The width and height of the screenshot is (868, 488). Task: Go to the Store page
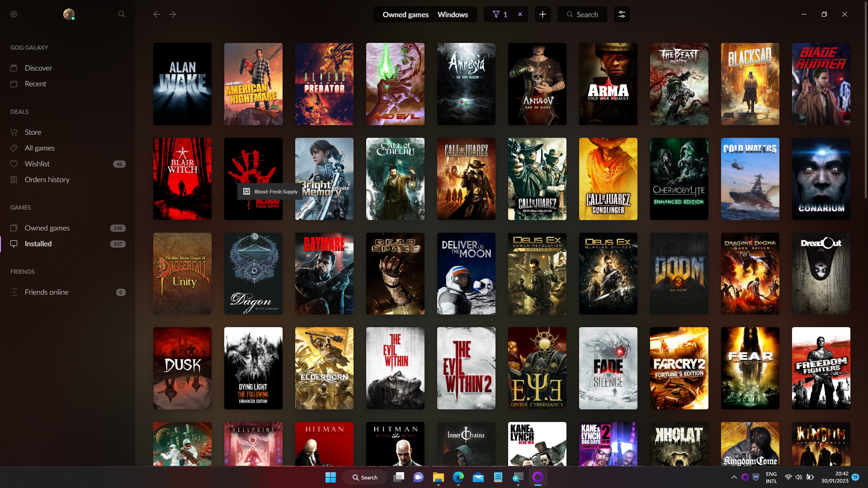[x=33, y=132]
